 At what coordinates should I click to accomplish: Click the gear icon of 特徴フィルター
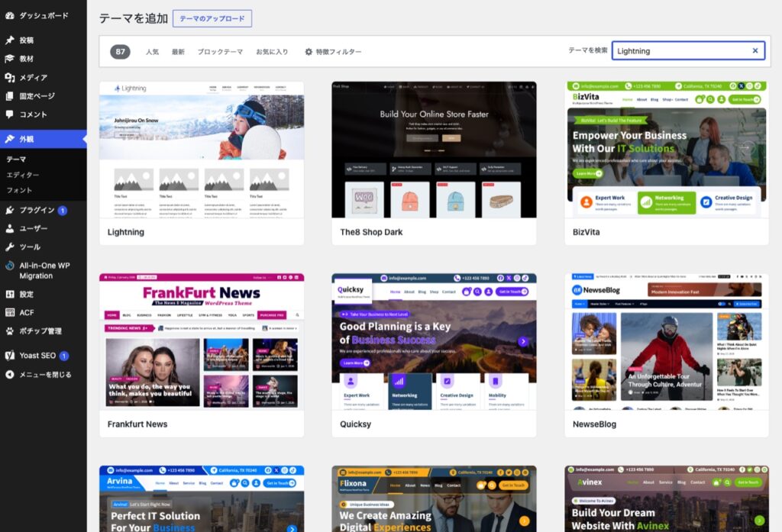click(309, 51)
